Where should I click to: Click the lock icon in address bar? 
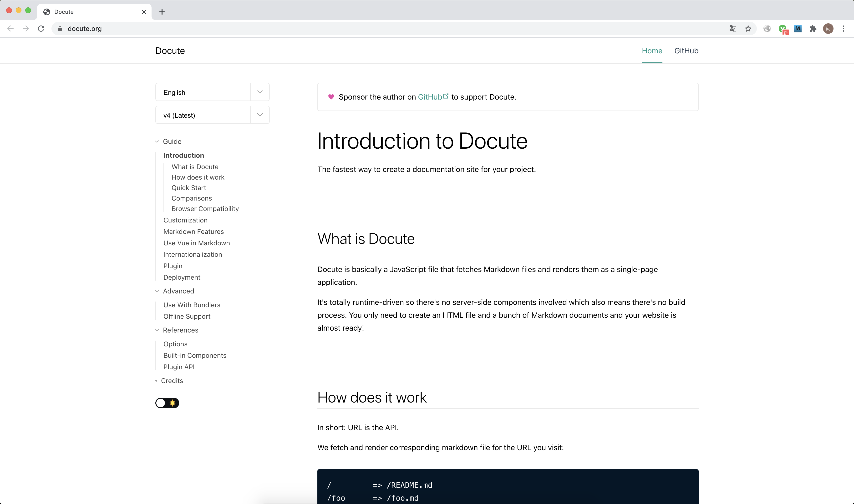(x=60, y=29)
